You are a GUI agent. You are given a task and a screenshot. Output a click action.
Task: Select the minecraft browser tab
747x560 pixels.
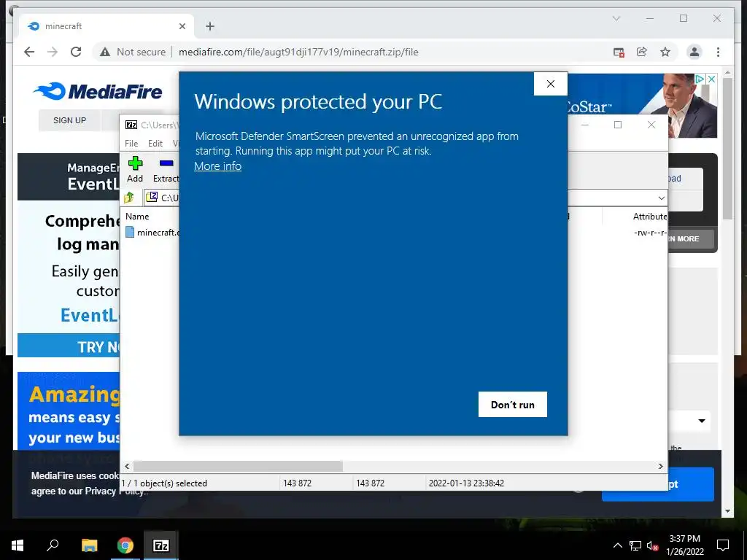pos(106,26)
